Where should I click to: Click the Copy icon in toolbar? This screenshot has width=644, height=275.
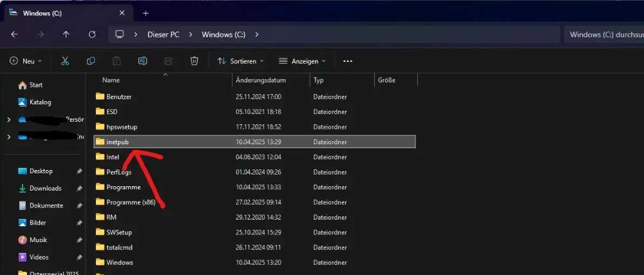pos(91,61)
